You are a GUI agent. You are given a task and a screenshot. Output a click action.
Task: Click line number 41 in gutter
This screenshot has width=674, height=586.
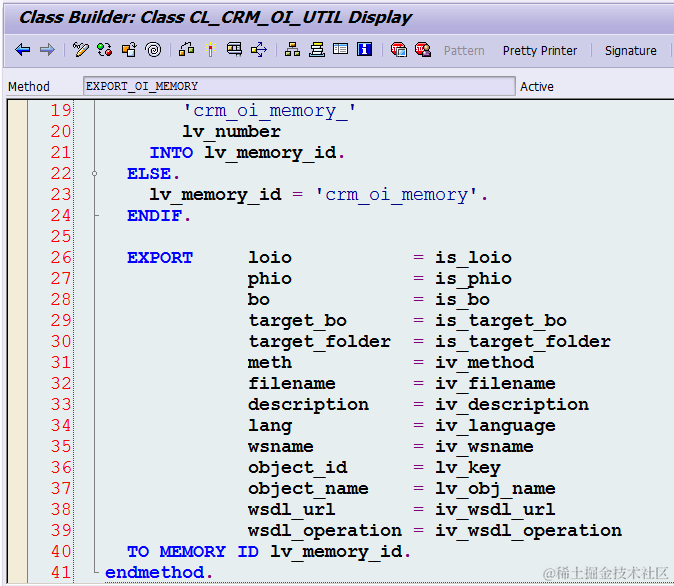point(61,573)
